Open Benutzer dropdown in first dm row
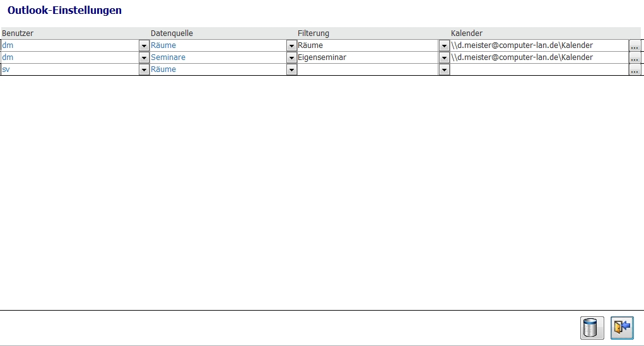 144,46
